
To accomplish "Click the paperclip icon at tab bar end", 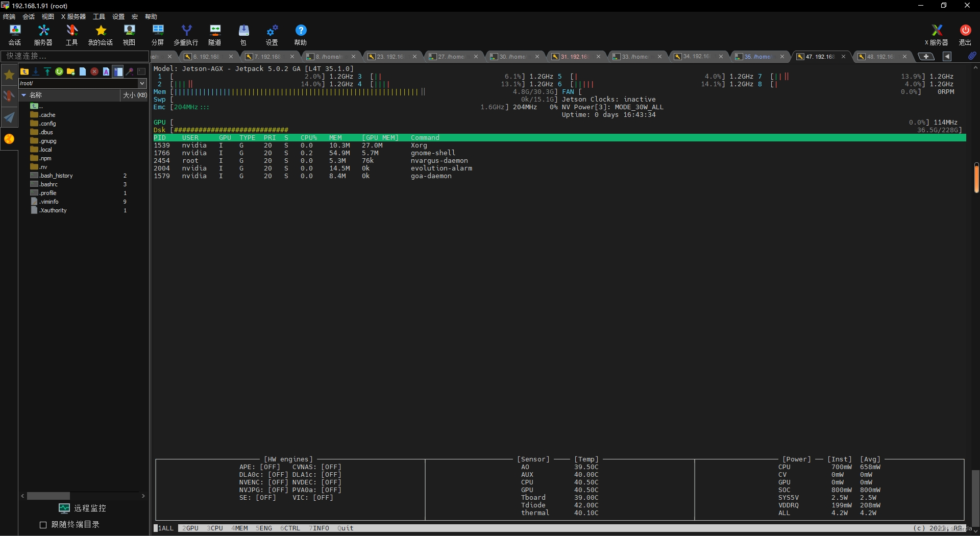I will point(972,56).
